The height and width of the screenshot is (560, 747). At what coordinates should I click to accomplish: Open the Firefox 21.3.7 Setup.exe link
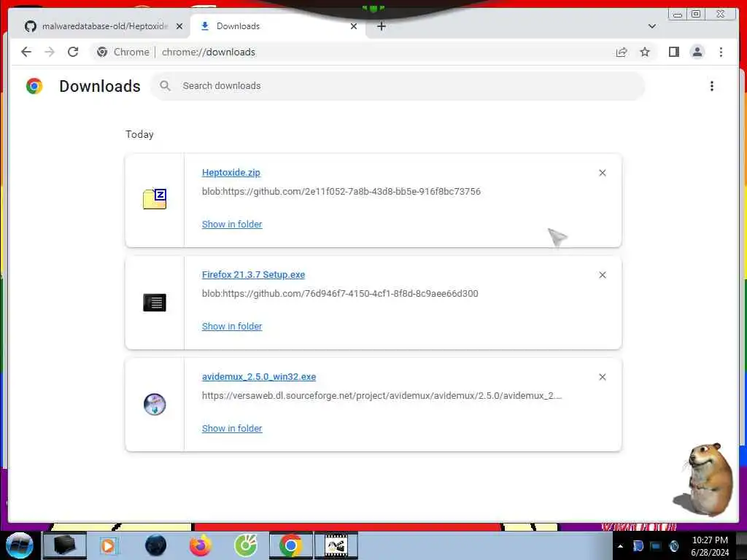click(x=253, y=274)
